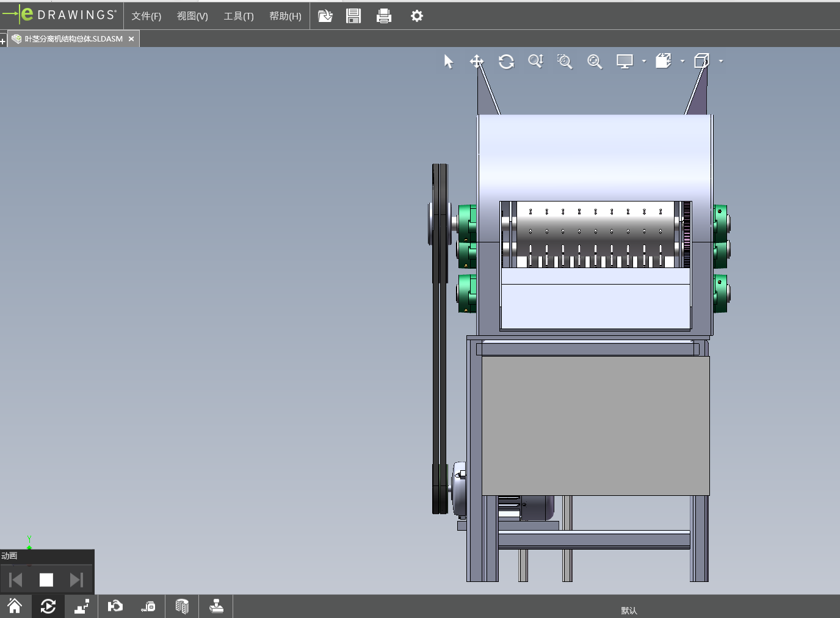Activate the arrow Select tool
The height and width of the screenshot is (618, 840).
449,62
